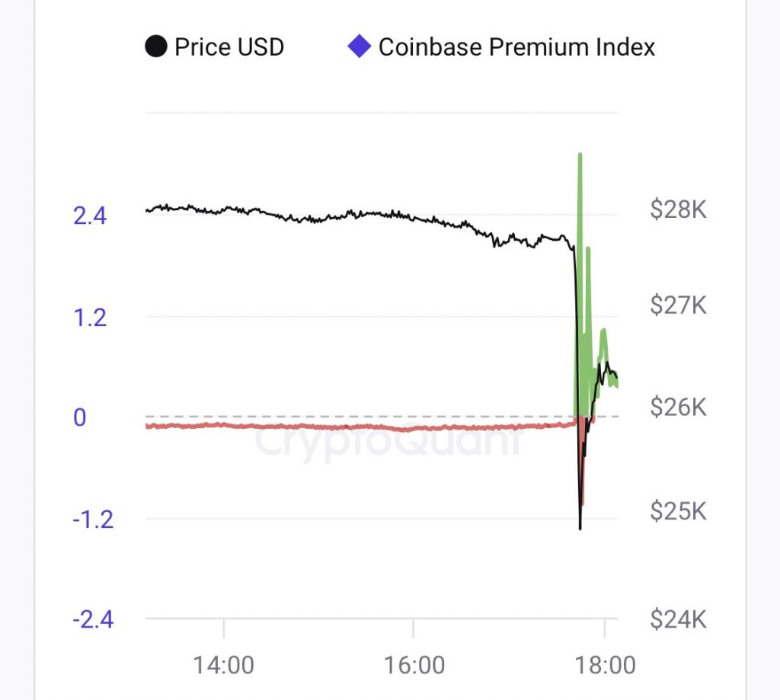Viewport: 780px width, 700px height.
Task: Select the $24K price axis label
Action: coord(678,619)
